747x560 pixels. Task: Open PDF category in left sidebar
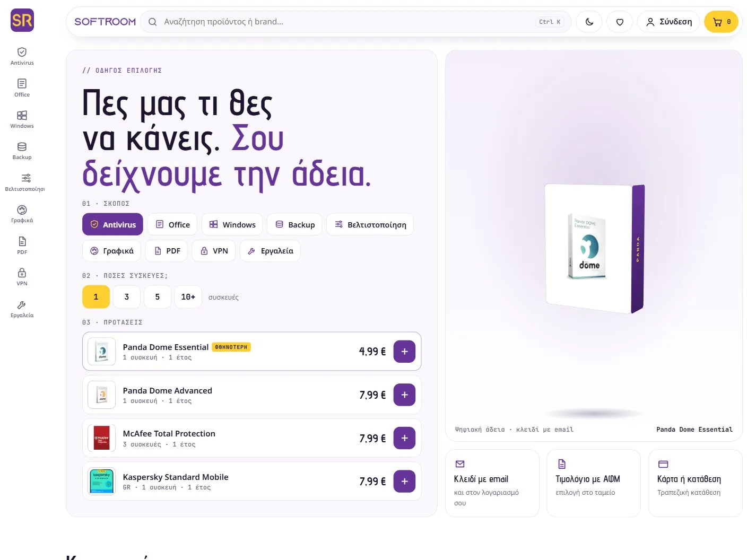[22, 246]
